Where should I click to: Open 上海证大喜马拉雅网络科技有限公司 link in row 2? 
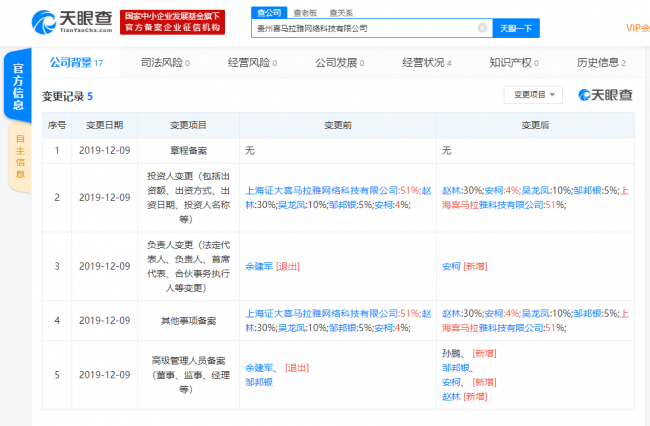coord(322,191)
